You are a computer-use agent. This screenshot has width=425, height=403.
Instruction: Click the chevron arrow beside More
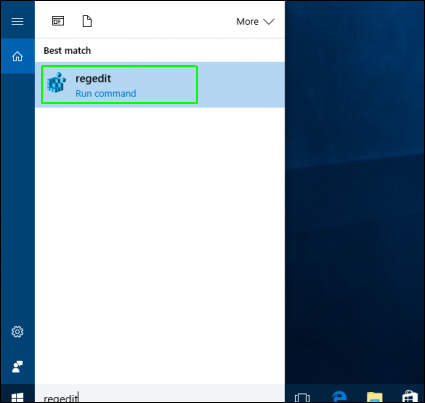[x=269, y=22]
